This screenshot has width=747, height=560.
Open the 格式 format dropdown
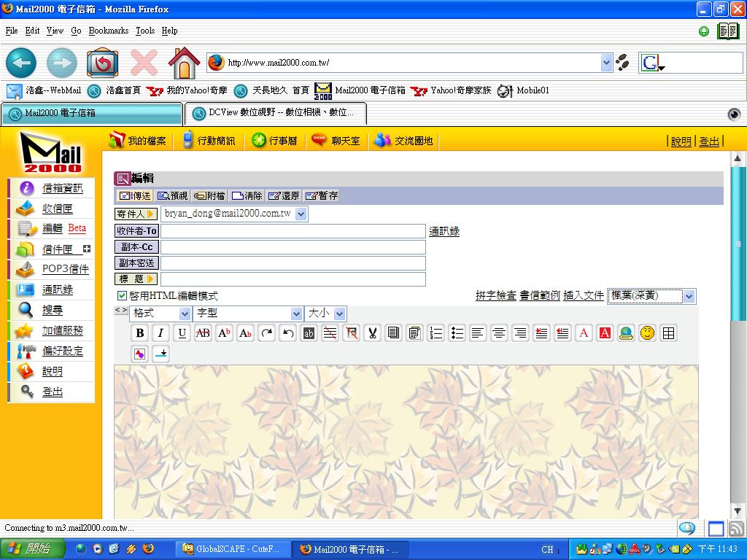pyautogui.click(x=160, y=314)
